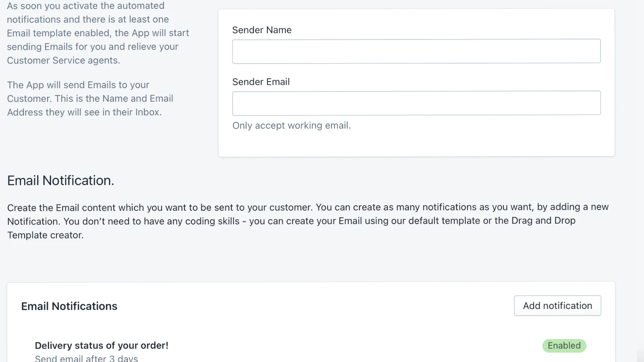Click the 'sending Emails for you' text line
Screen dimensions: 644x362
click(x=92, y=47)
